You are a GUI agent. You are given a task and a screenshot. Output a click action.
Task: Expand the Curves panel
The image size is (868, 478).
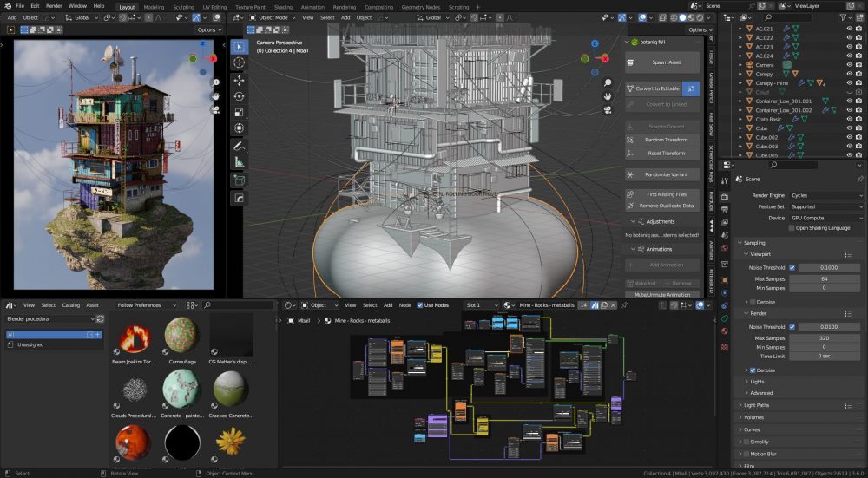(x=751, y=430)
